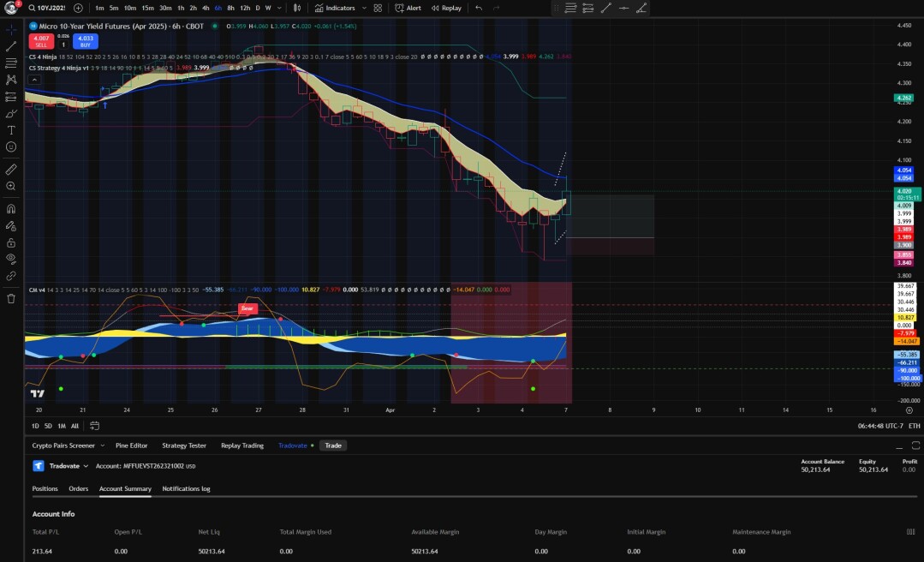Open the candlestick chart type menu
This screenshot has width=924, height=562.
click(298, 9)
